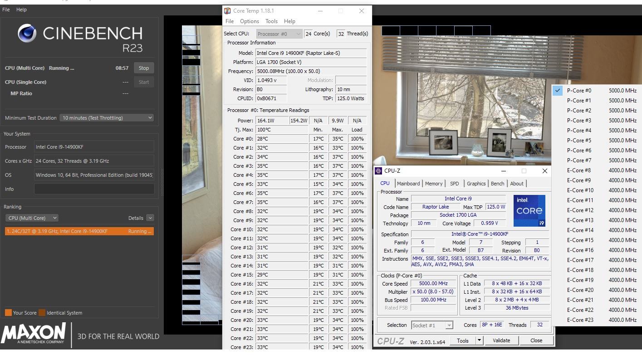This screenshot has width=642, height=364.
Task: Click the Core Temp Frequency value
Action: [311, 71]
